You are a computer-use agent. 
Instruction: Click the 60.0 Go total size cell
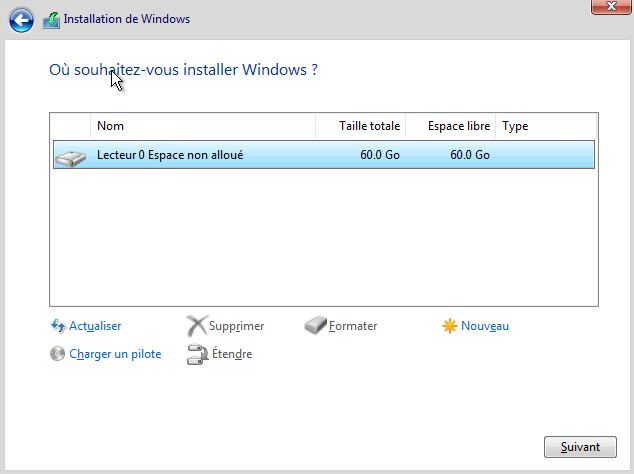pos(380,155)
